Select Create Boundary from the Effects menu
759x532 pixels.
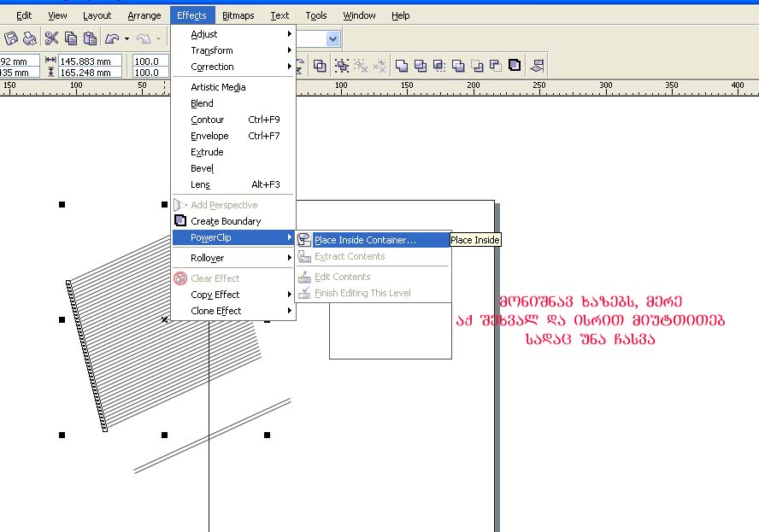click(x=226, y=221)
